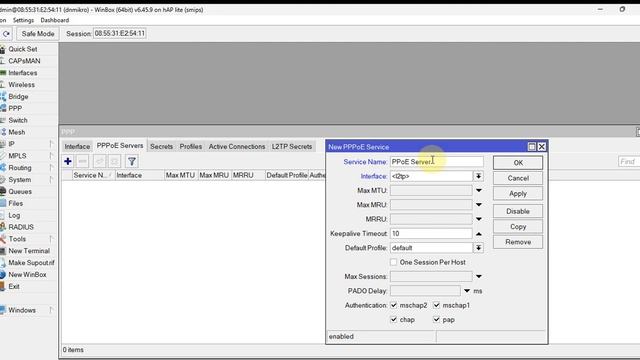Image resolution: width=640 pixels, height=360 pixels.
Task: Expand the Routing submenu in sidebar
Action: click(51, 167)
